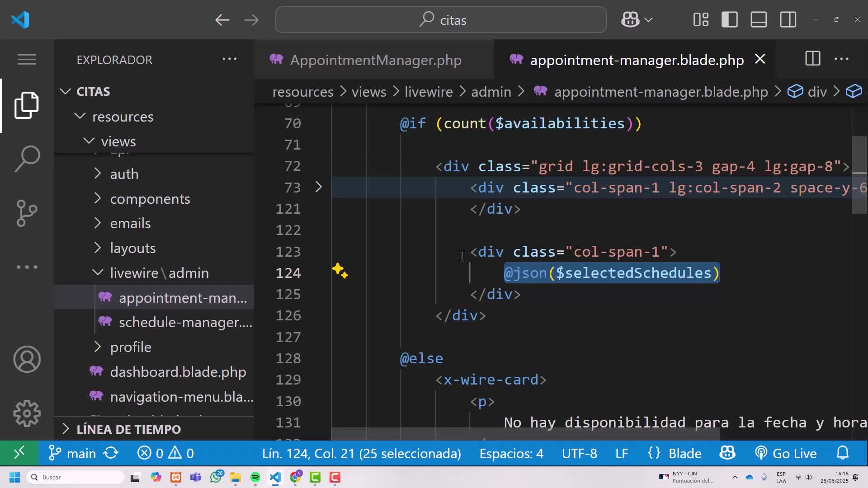Go back with the left arrow
Image resolution: width=868 pixels, height=488 pixels.
pos(222,20)
